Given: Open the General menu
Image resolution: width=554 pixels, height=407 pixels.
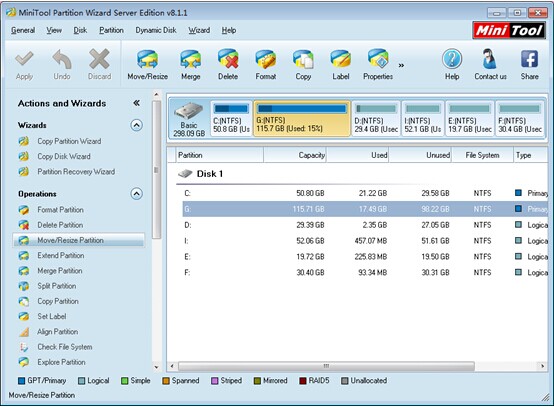Looking at the screenshot, I should point(23,30).
